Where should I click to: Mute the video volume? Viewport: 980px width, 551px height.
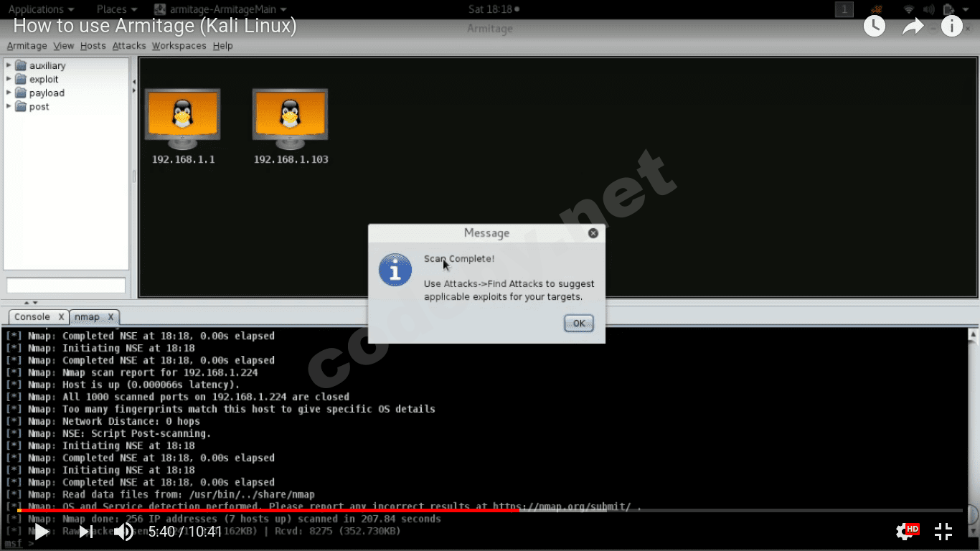124,532
